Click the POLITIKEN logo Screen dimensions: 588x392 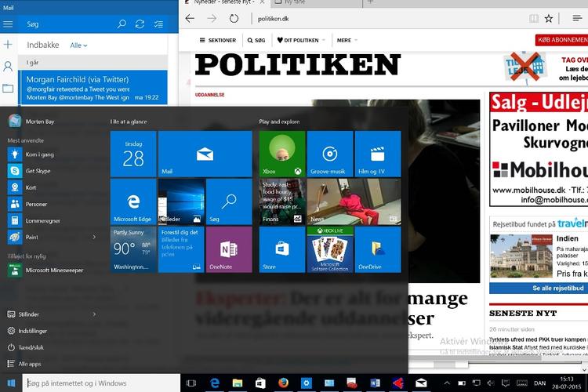pyautogui.click(x=298, y=64)
